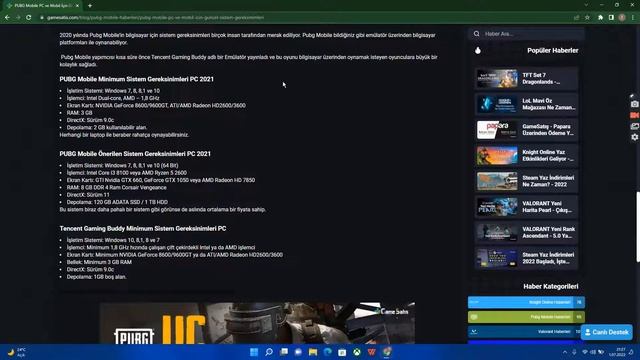Open Windows taskbar Search

tap(269, 352)
